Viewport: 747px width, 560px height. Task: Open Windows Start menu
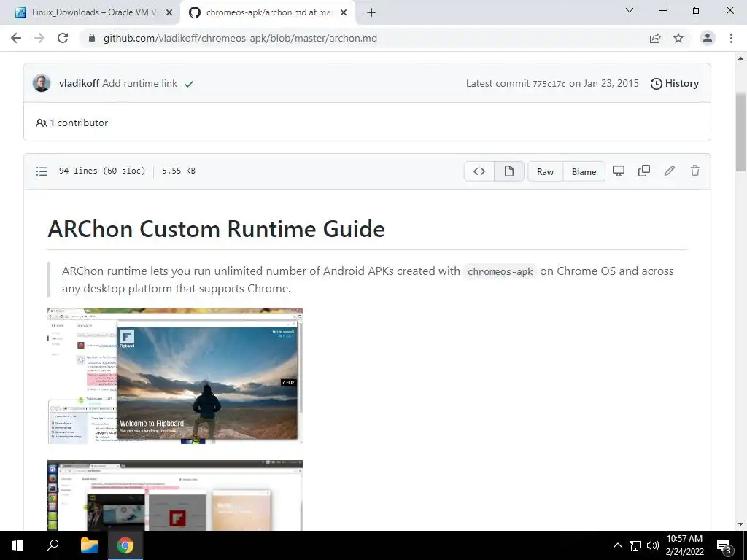18,545
